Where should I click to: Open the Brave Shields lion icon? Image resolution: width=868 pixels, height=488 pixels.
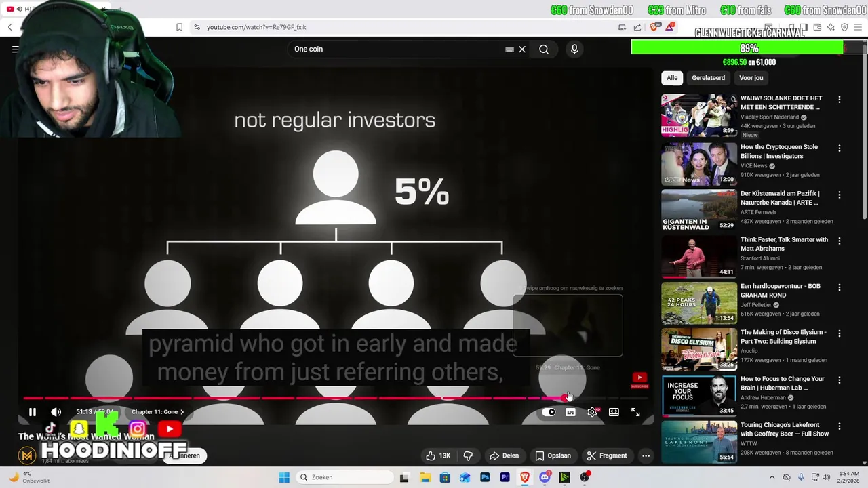[x=654, y=27]
